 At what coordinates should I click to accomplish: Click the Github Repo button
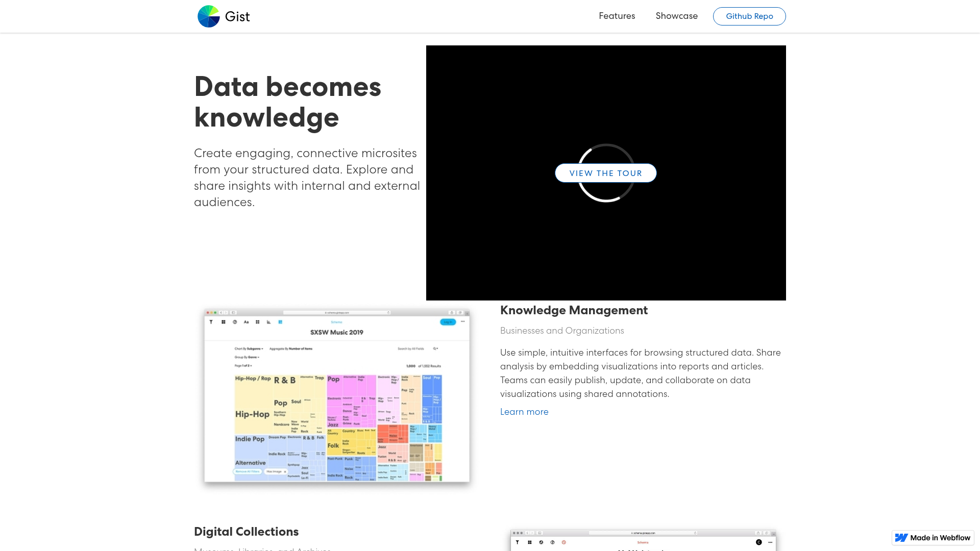pos(749,16)
